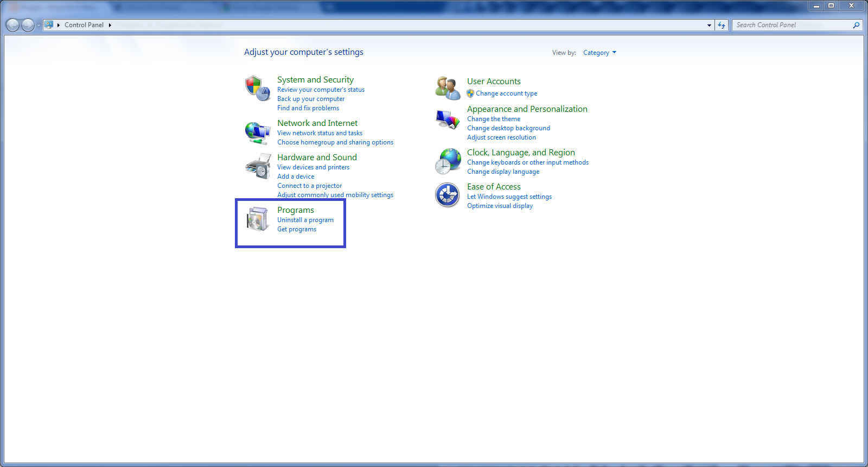This screenshot has width=868, height=467.
Task: Click Change display language
Action: coord(503,172)
